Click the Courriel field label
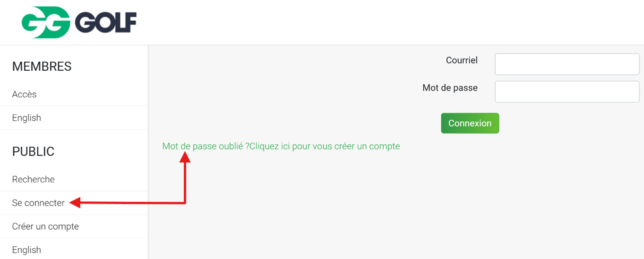Screen dimensions: 644x259 click(x=462, y=60)
